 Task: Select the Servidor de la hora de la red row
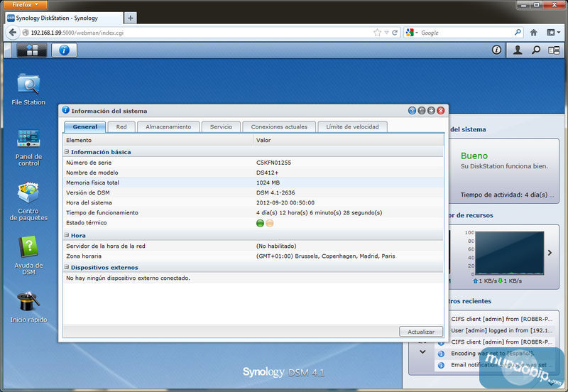click(253, 246)
